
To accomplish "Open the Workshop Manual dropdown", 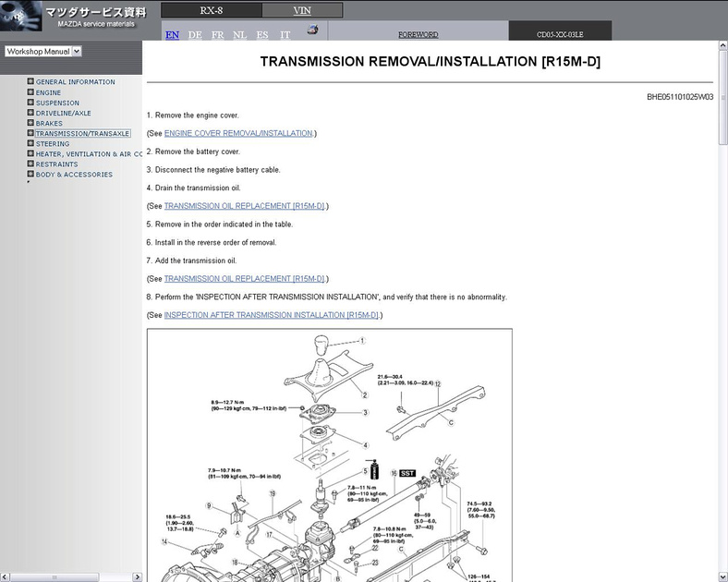I will coord(43,52).
